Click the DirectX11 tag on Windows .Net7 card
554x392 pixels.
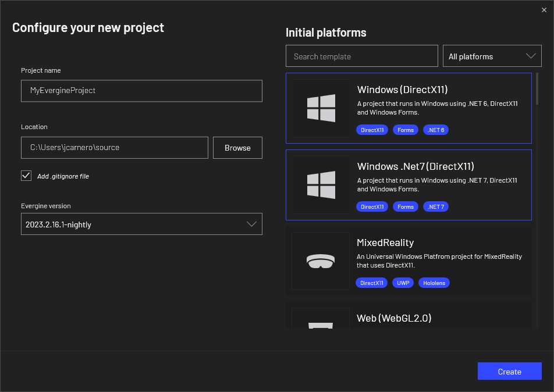click(x=372, y=206)
